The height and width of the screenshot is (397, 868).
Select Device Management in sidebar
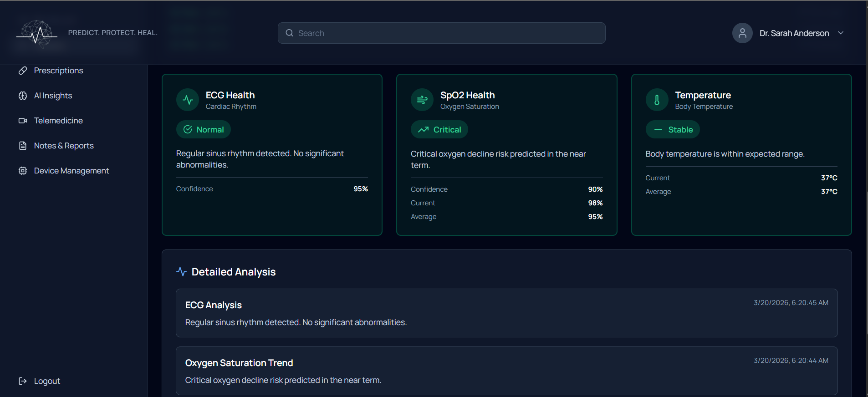tap(71, 171)
